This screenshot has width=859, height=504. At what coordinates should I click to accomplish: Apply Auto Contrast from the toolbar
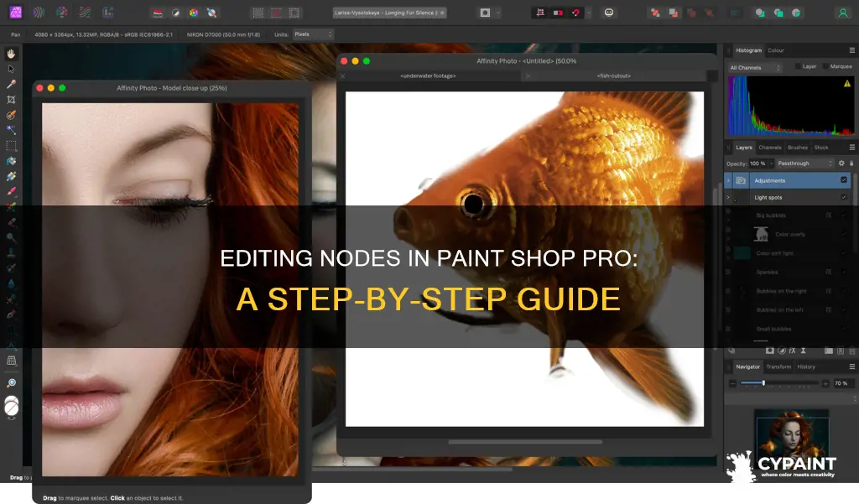tap(176, 13)
